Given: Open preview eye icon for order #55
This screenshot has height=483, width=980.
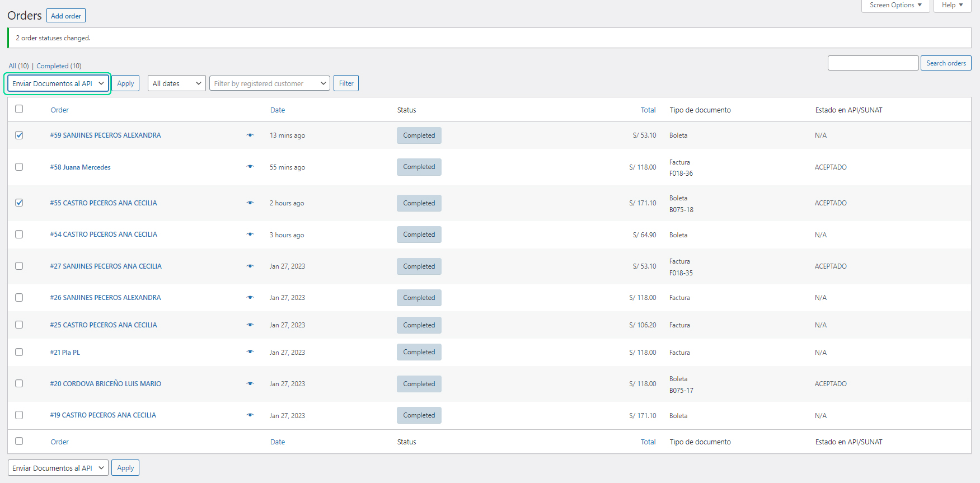Looking at the screenshot, I should pyautogui.click(x=250, y=203).
